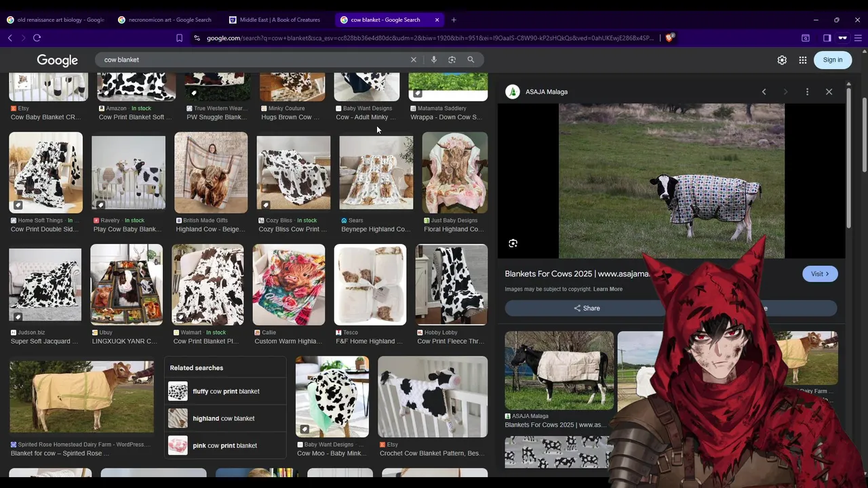This screenshot has height=488, width=868.
Task: Toggle the browser sidebar panel icon
Action: click(827, 38)
